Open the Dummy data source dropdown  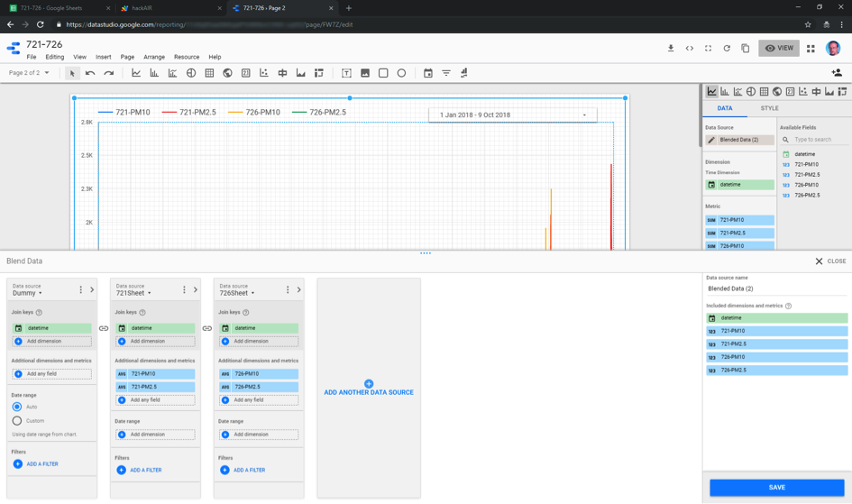coord(27,293)
